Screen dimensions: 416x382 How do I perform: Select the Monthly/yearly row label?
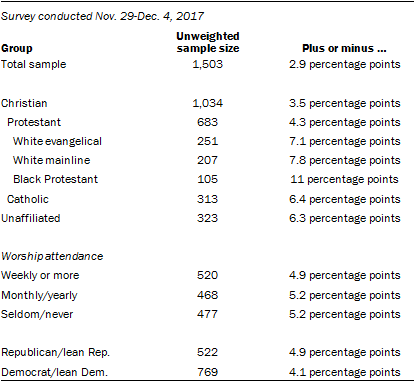pos(39,295)
